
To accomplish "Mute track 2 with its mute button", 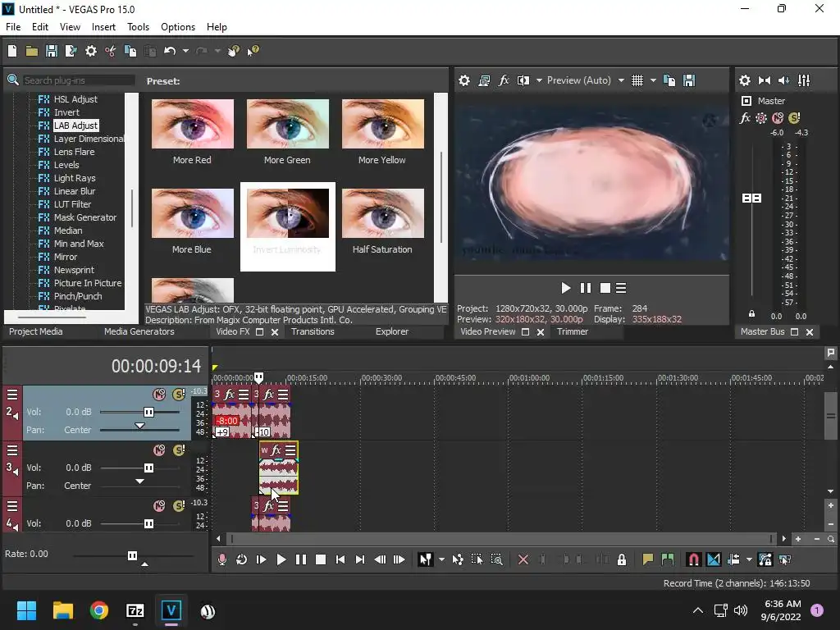I will coord(159,395).
